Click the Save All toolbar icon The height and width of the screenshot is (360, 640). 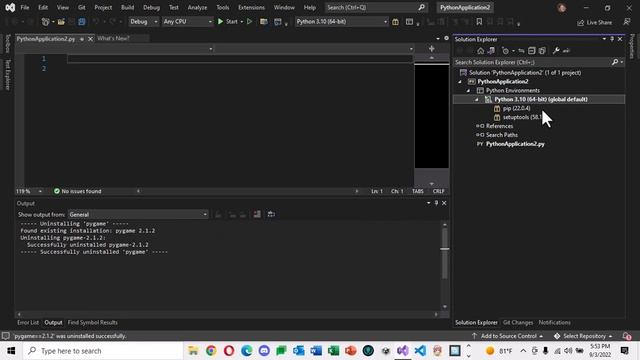tap(82, 22)
